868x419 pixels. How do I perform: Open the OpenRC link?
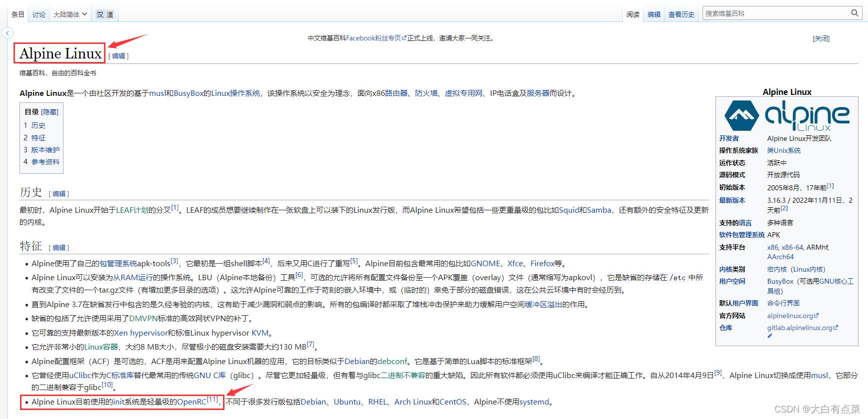tap(192, 402)
